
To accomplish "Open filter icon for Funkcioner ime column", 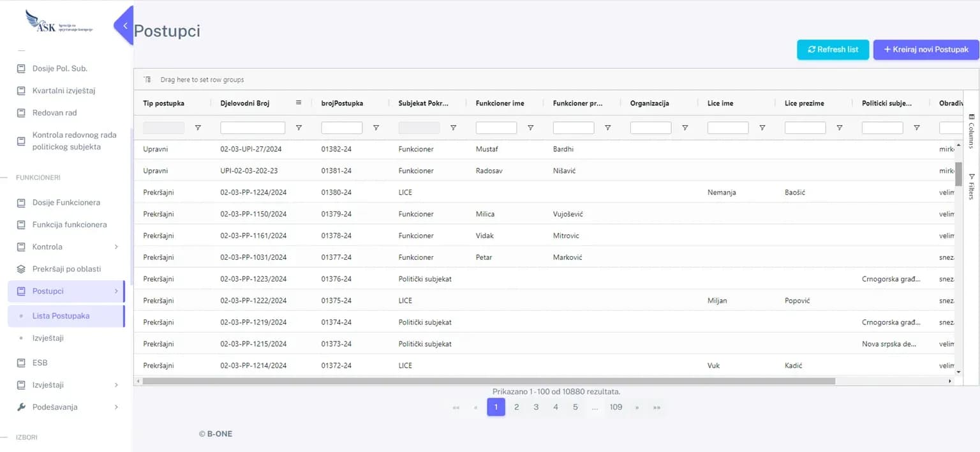I will tap(530, 128).
